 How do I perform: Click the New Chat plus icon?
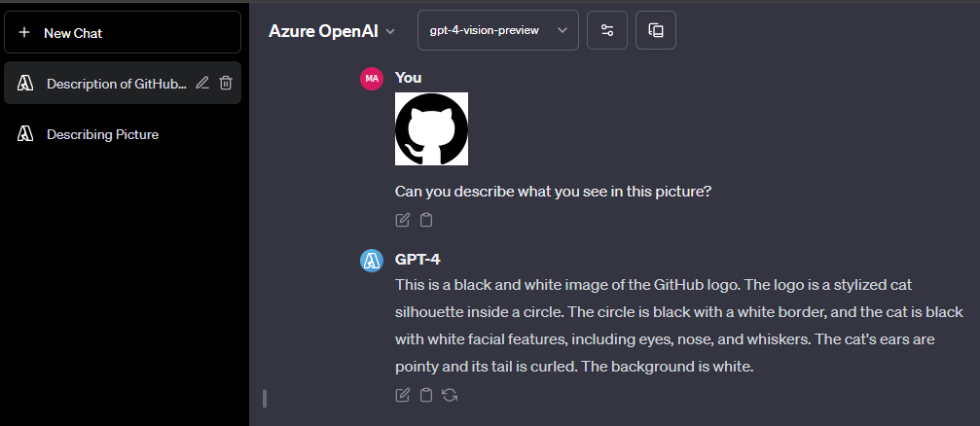[x=24, y=32]
